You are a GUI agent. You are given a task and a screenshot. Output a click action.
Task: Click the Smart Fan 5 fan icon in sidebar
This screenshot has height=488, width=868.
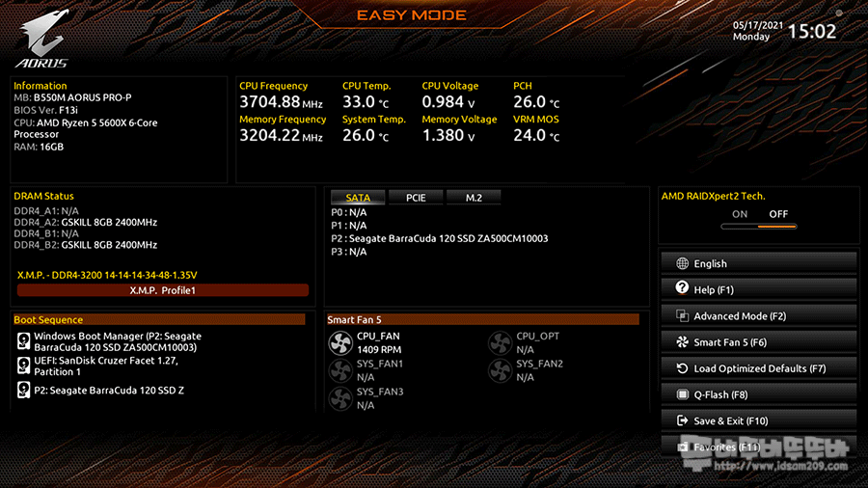pos(682,342)
